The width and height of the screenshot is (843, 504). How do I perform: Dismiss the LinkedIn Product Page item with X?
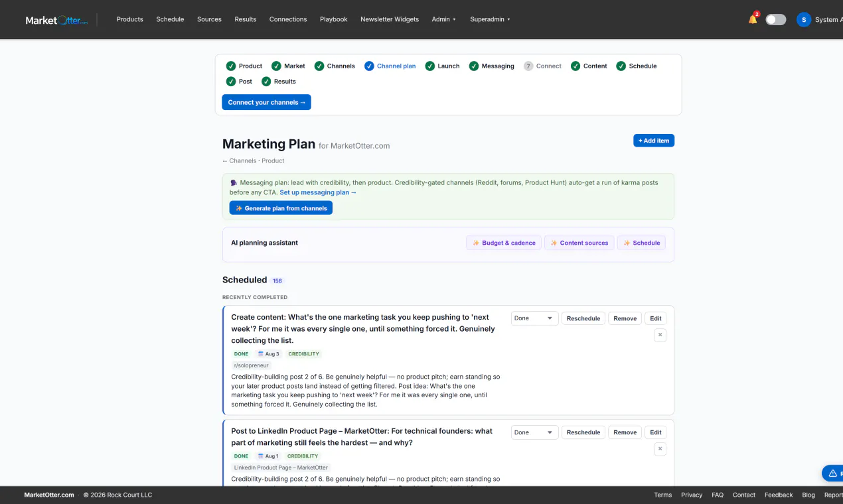[660, 449]
